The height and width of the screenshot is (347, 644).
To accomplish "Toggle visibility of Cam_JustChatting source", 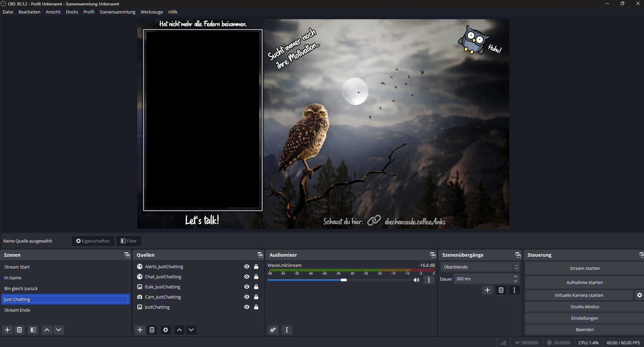I will coord(247,297).
